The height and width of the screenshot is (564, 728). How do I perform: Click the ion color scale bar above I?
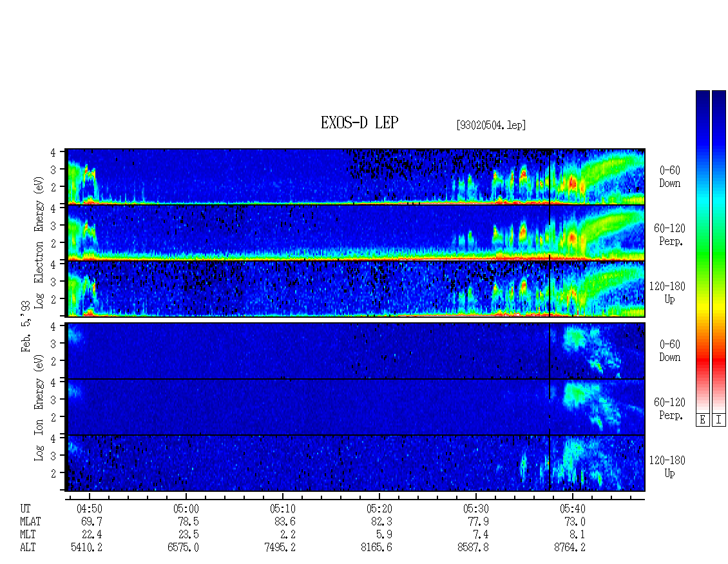[719, 251]
